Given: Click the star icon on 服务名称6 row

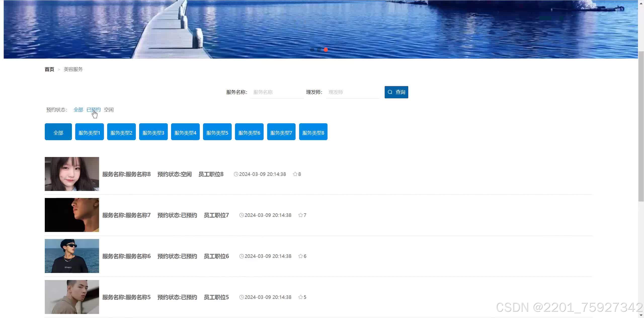Looking at the screenshot, I should click(x=300, y=256).
